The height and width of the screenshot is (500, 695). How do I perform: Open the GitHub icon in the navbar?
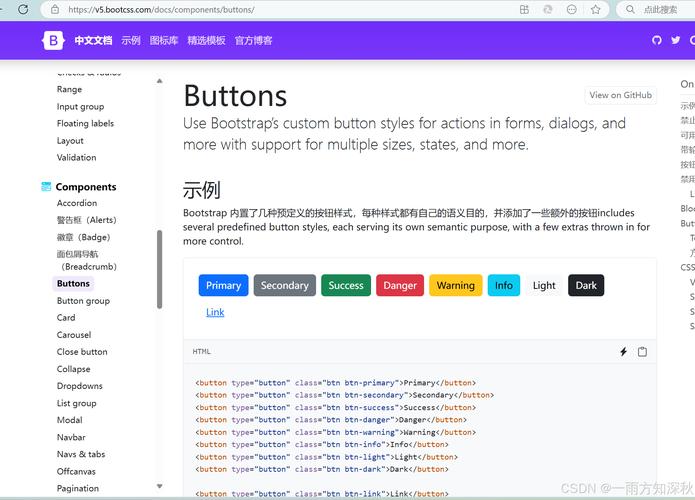(657, 40)
